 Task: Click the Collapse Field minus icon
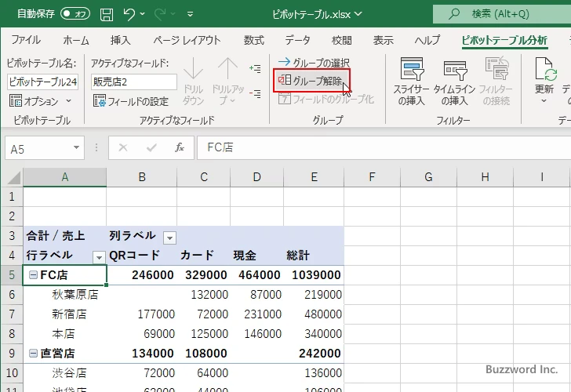[x=255, y=94]
